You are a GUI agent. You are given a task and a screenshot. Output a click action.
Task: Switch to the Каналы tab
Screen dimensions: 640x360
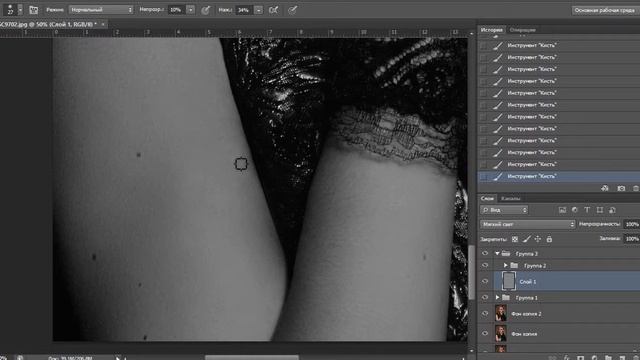pos(510,198)
